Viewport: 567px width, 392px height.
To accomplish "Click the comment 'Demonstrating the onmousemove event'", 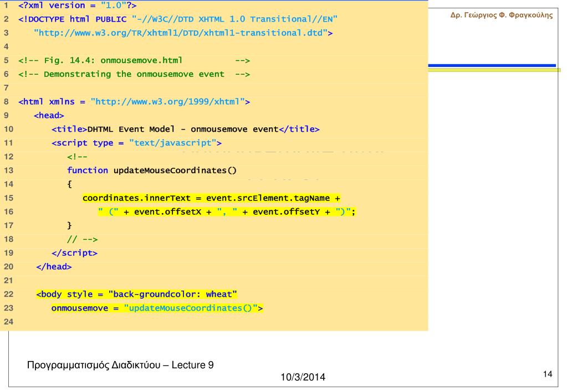I will [x=134, y=74].
